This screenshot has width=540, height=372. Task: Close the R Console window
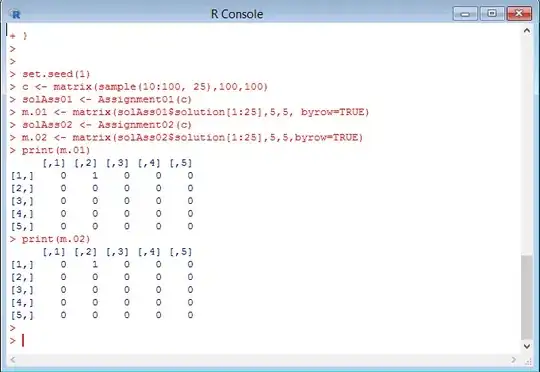click(519, 14)
